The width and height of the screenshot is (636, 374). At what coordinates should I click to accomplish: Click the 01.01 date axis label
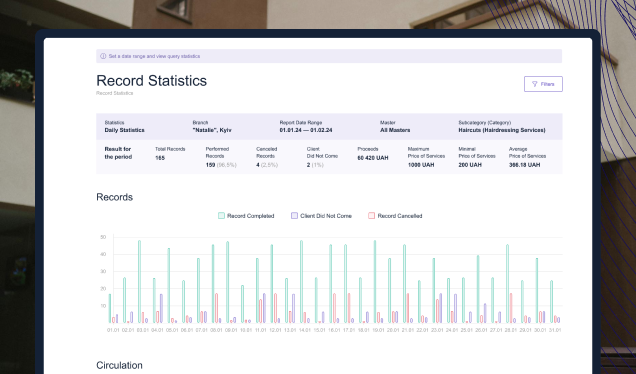tap(113, 330)
